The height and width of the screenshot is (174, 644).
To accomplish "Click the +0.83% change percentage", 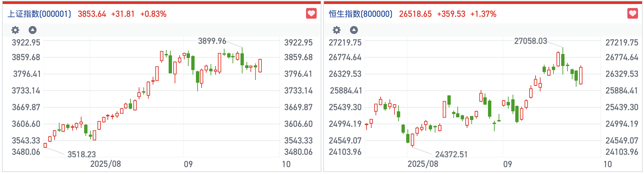I will 153,14.
